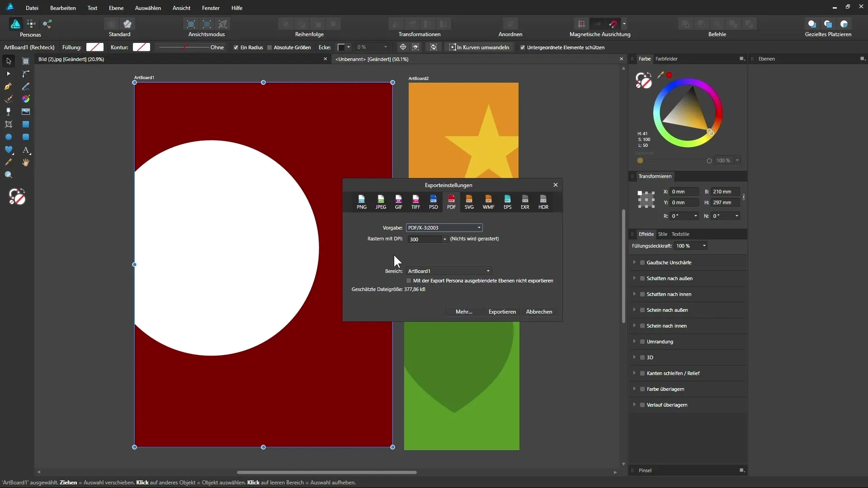Choose PNG format in export dialog
This screenshot has width=868, height=488.
pyautogui.click(x=362, y=202)
